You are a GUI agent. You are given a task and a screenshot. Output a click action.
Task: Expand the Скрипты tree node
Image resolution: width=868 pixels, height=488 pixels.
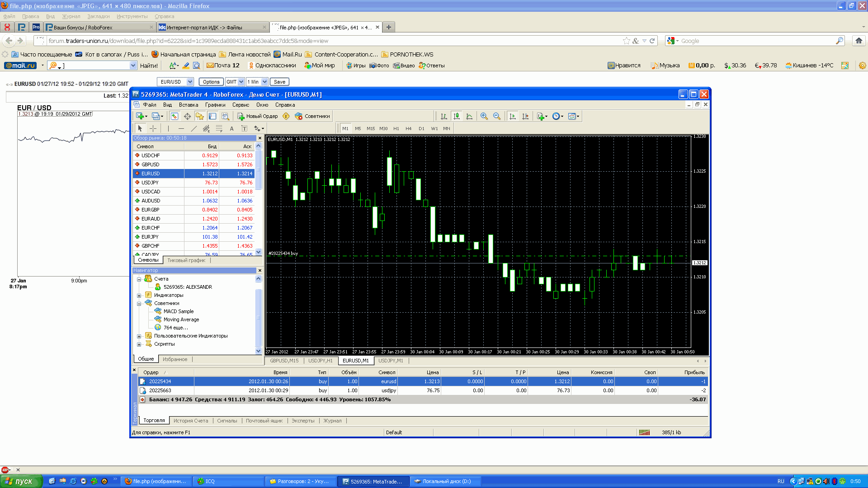[x=139, y=344]
